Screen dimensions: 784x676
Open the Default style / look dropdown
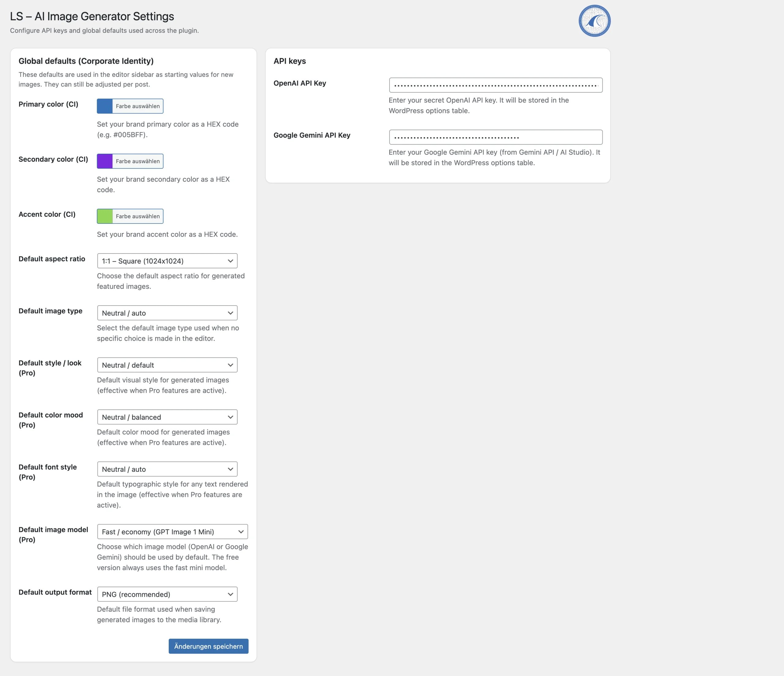167,365
